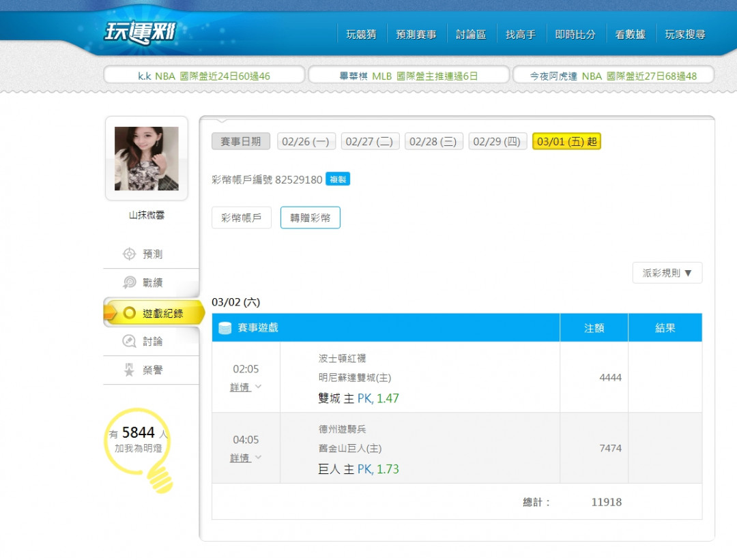Open 戰績 in the sidebar

[151, 282]
